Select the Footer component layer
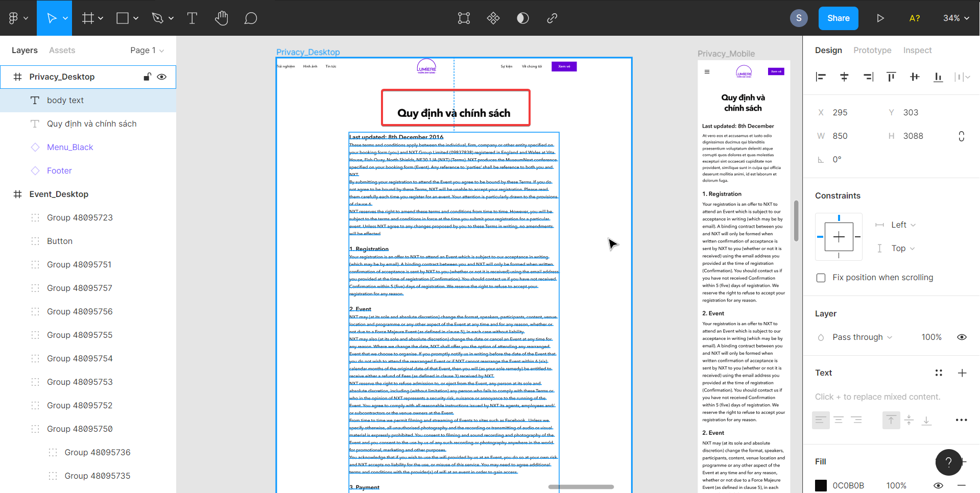The image size is (980, 493). point(88,171)
